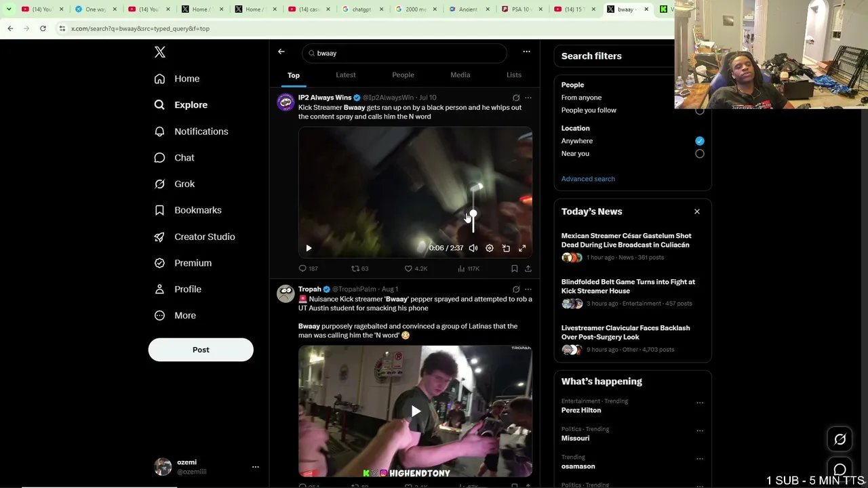This screenshot has height=488, width=868.
Task: Open the IP2 Always Wins profile avatar
Action: [x=285, y=102]
